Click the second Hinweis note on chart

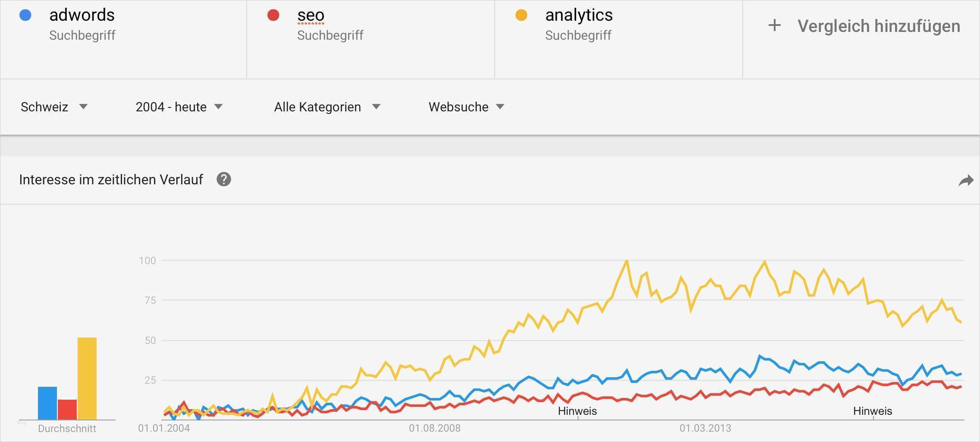pos(872,411)
